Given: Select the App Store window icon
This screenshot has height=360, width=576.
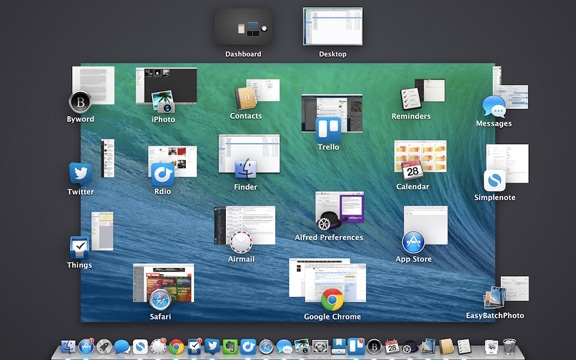Looking at the screenshot, I should click(413, 242).
